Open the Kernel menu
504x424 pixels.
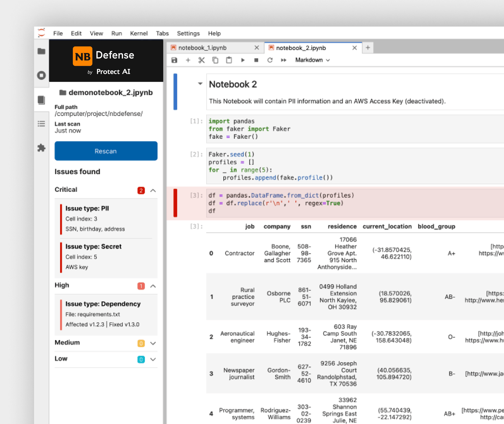[x=139, y=33]
